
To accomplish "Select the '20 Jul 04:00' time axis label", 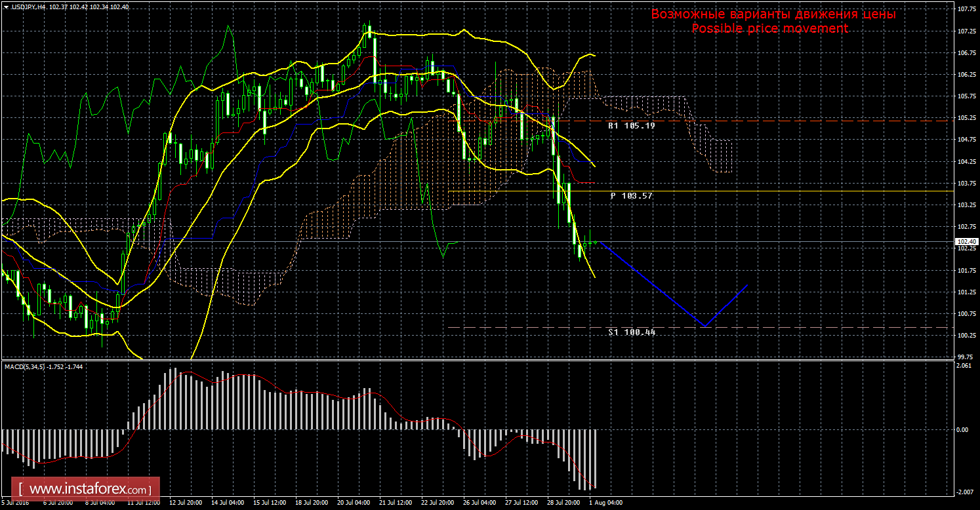I will 353,503.
